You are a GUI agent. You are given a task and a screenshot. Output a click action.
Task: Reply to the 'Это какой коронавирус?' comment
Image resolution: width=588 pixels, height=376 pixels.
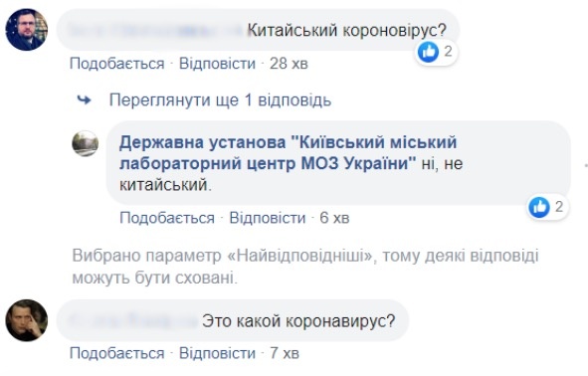point(217,353)
